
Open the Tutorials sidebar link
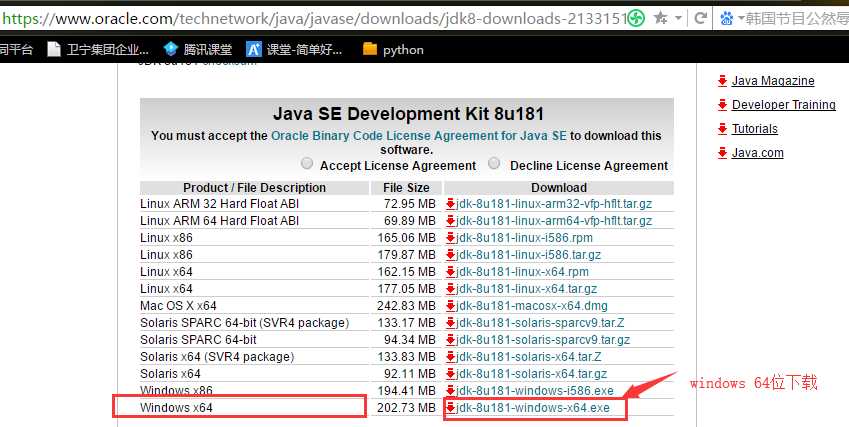click(754, 129)
